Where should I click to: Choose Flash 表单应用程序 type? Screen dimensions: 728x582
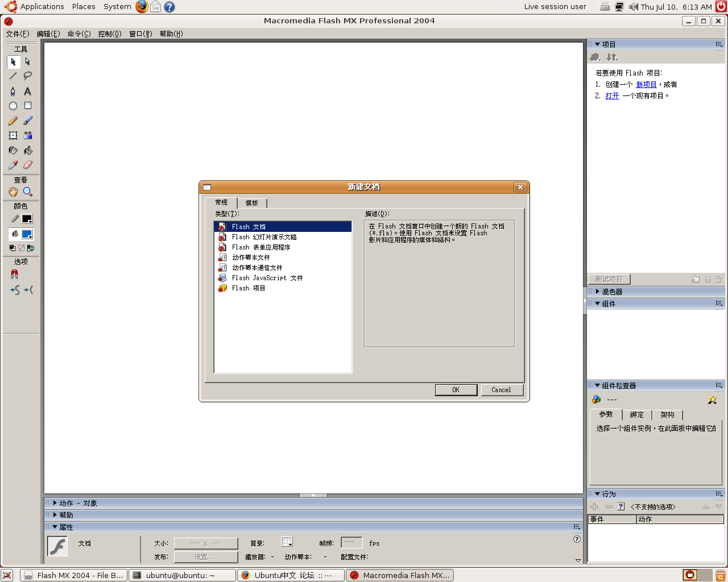click(x=283, y=247)
